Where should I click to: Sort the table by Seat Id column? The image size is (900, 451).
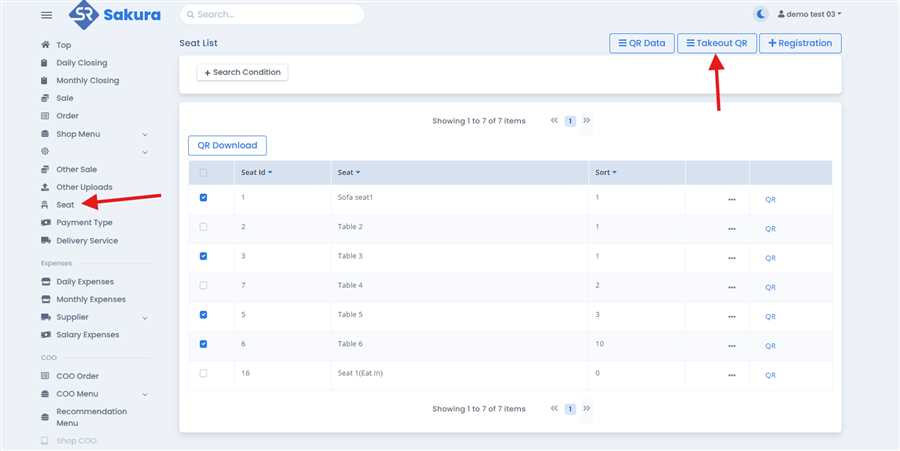click(256, 173)
